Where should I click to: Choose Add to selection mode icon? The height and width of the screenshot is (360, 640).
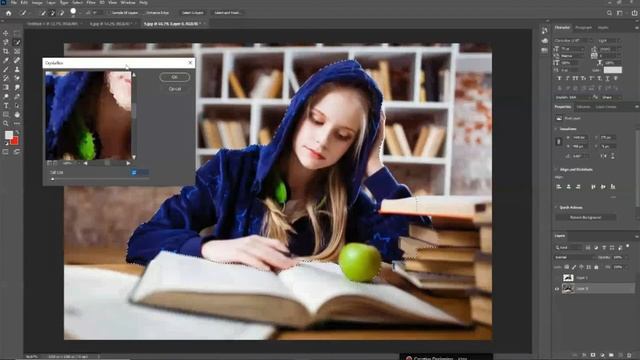pos(52,13)
